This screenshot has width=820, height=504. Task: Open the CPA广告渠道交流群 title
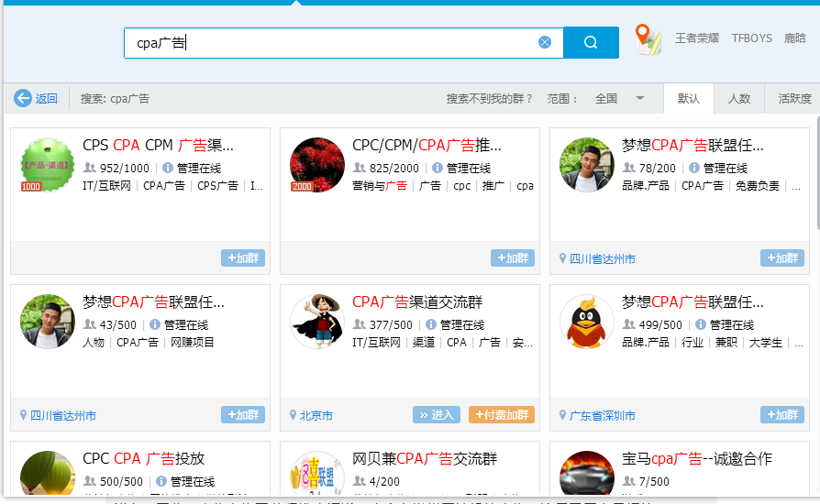tap(417, 301)
